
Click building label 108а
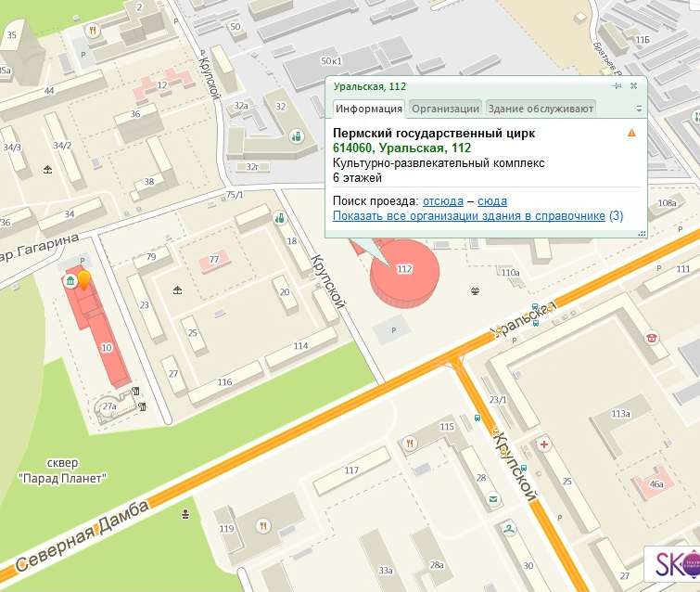667,203
